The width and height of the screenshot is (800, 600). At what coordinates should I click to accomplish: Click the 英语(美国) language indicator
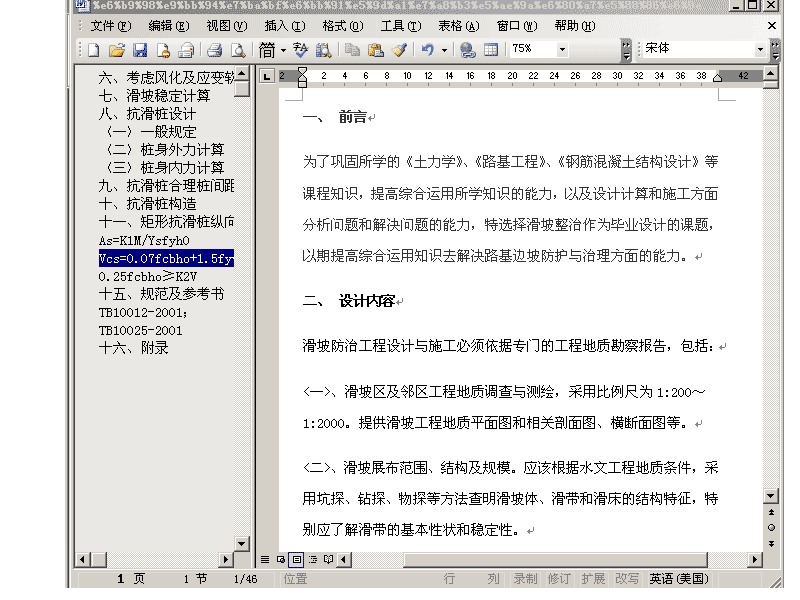[679, 579]
